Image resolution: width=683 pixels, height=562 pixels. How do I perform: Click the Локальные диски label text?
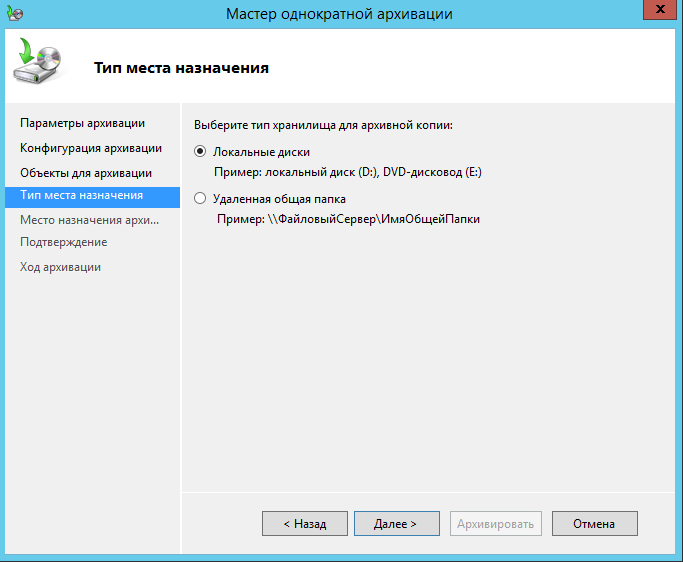click(261, 152)
